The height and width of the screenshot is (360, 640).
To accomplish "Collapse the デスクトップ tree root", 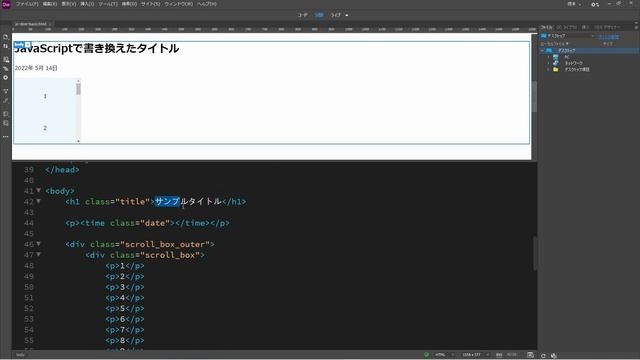I will coord(543,51).
